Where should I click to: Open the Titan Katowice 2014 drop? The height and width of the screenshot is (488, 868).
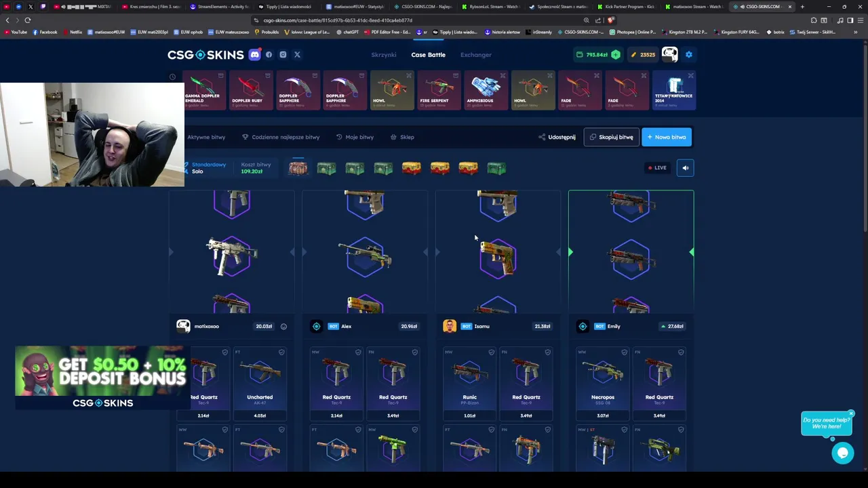pyautogui.click(x=674, y=89)
